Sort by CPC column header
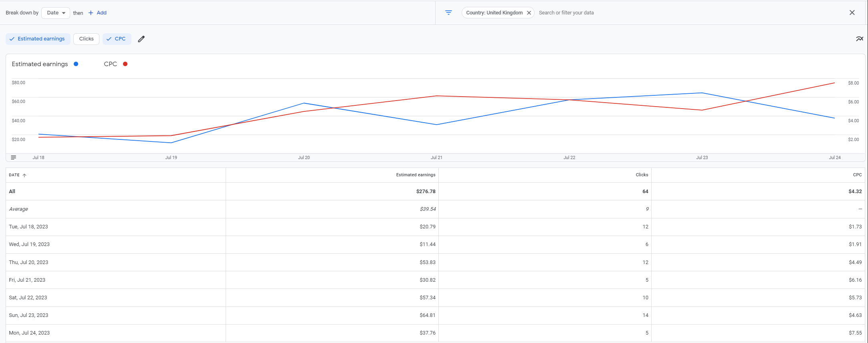 (857, 175)
